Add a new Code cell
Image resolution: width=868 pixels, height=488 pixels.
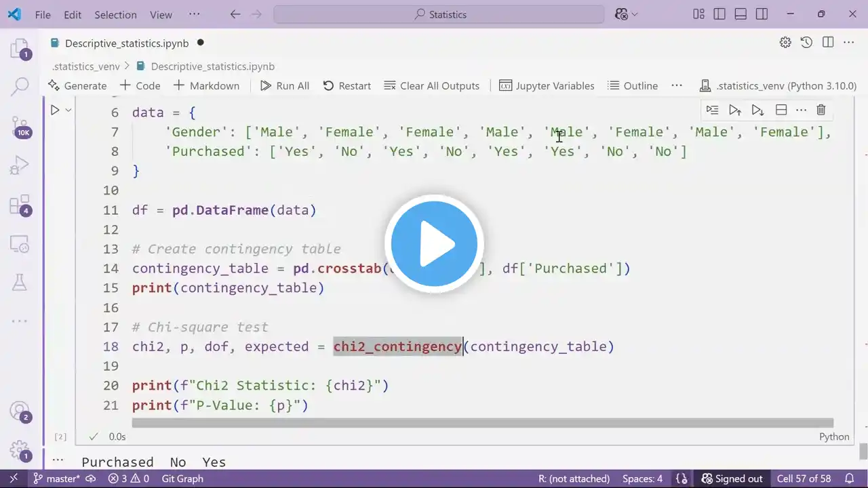[140, 85]
